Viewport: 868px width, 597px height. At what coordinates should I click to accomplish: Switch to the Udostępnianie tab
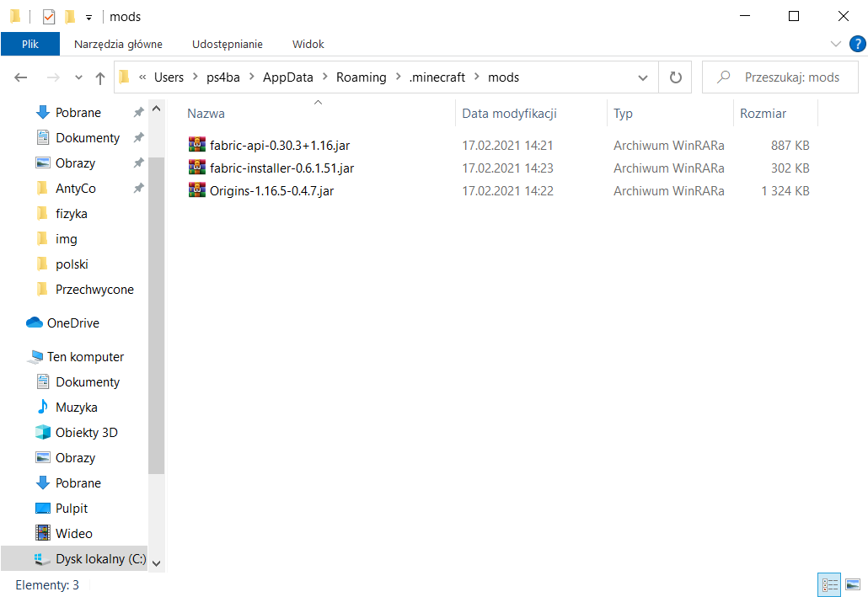pos(227,44)
